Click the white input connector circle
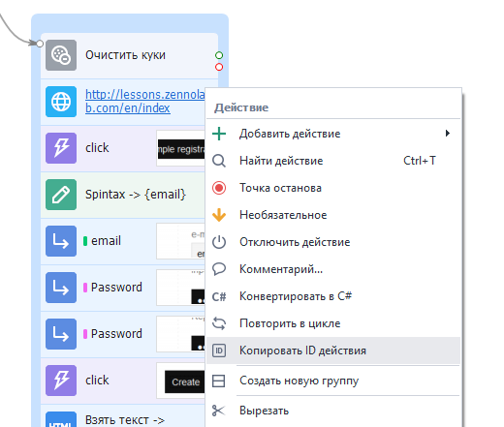 pos(40,44)
